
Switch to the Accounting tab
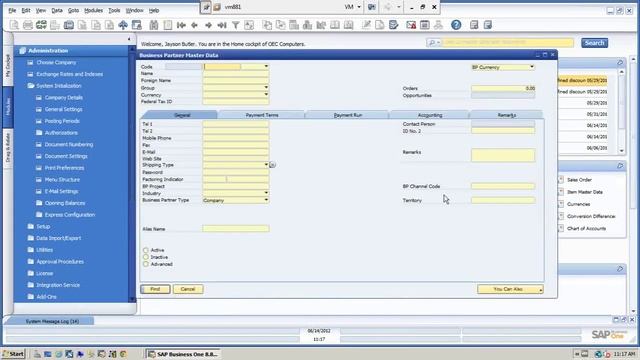point(430,115)
